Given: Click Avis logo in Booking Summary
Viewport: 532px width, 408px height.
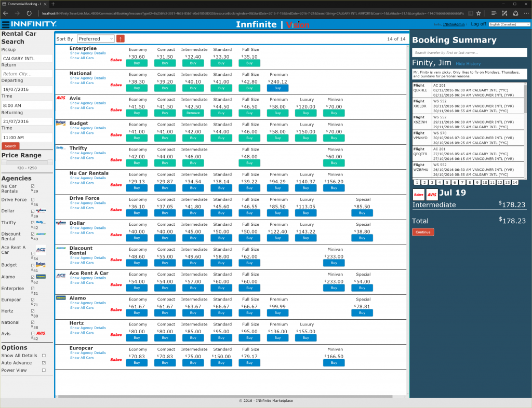Looking at the screenshot, I should tap(432, 195).
